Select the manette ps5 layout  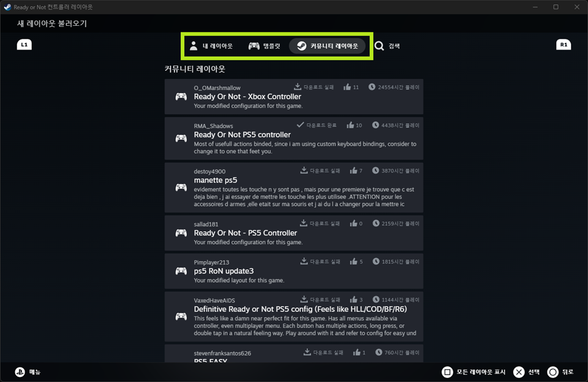[x=293, y=188]
